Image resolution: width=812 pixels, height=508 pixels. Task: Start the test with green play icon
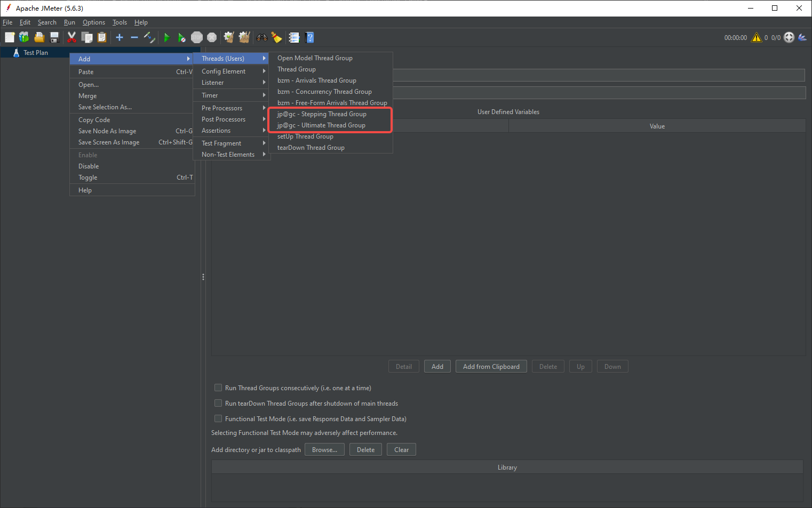click(166, 37)
